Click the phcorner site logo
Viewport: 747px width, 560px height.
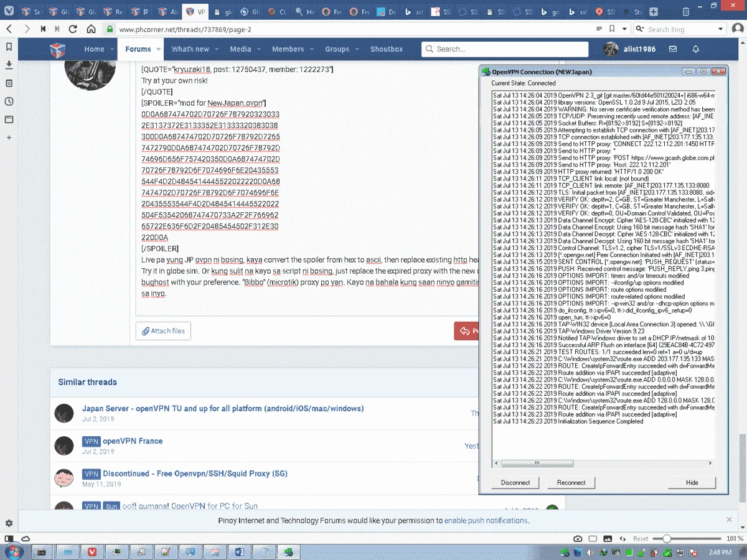coord(58,49)
